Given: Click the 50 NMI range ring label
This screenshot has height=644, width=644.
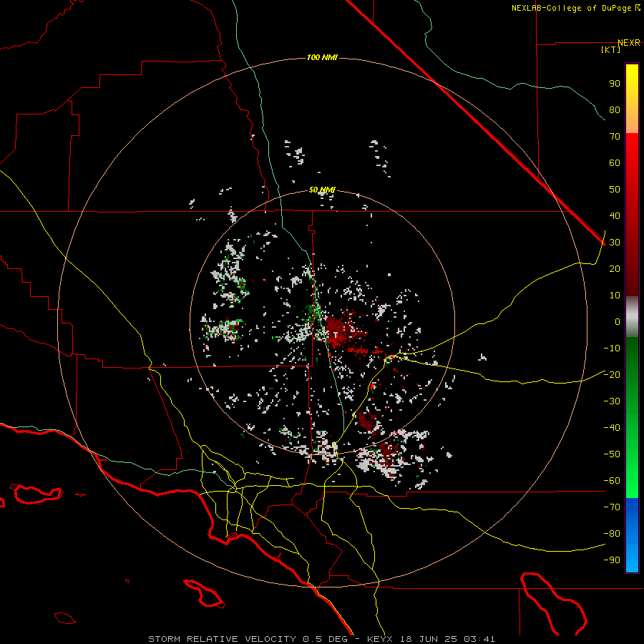Looking at the screenshot, I should click(x=322, y=190).
